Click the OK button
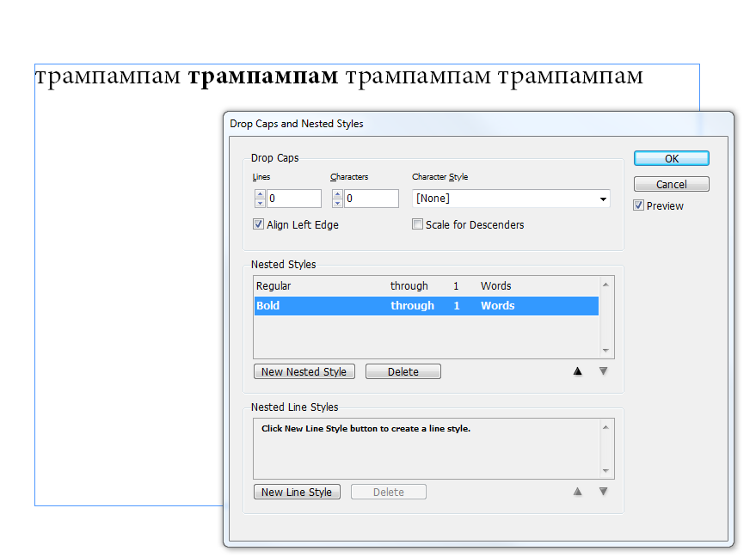The width and height of the screenshot is (756, 557). point(671,158)
